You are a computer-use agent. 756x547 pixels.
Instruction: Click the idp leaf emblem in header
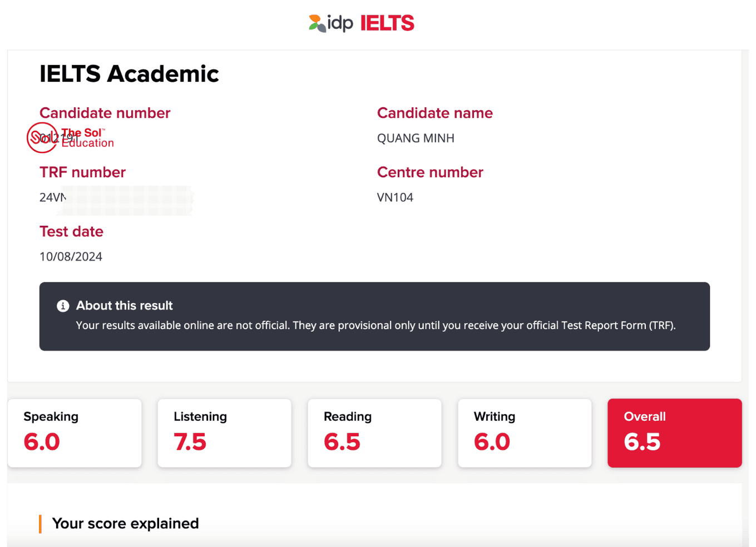(317, 23)
